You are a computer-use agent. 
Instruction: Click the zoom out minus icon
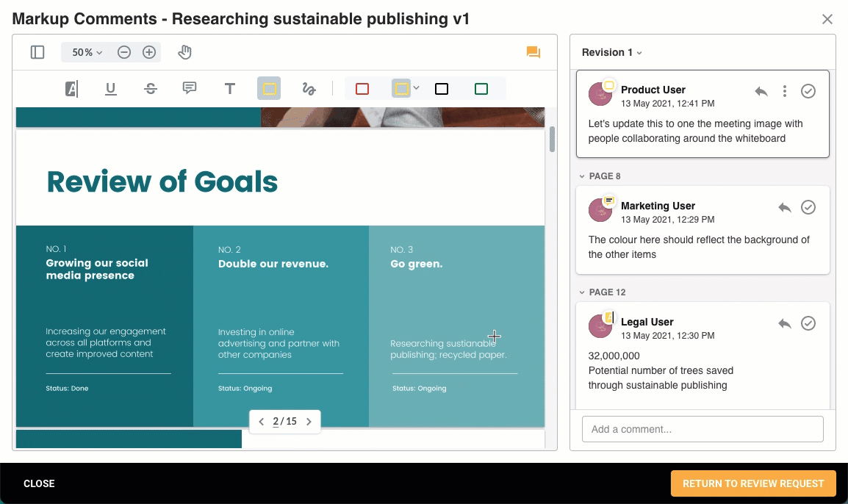click(x=124, y=52)
